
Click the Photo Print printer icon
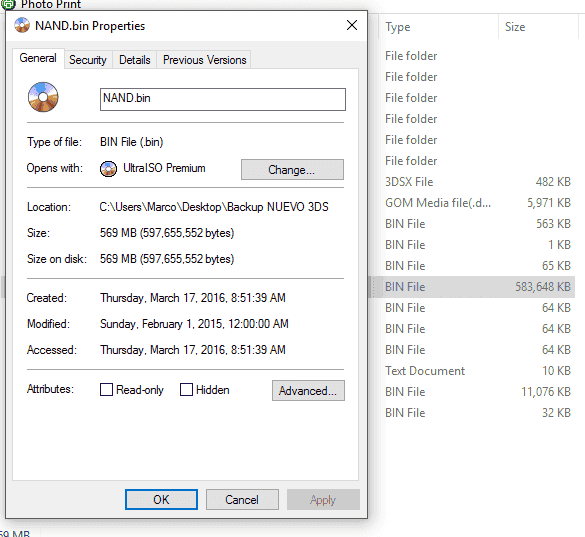pyautogui.click(x=8, y=4)
